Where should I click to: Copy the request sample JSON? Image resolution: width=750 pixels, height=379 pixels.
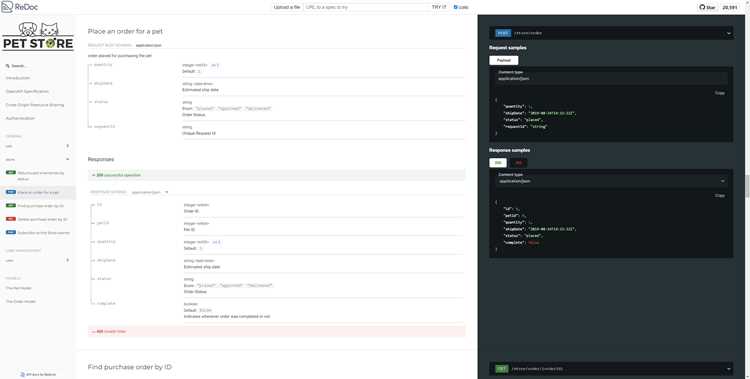coord(719,93)
